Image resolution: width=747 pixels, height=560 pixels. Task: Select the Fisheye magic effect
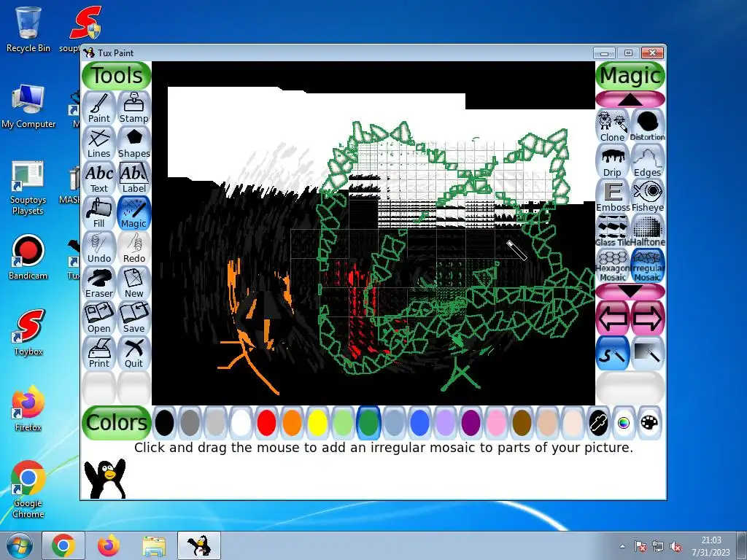coord(648,195)
